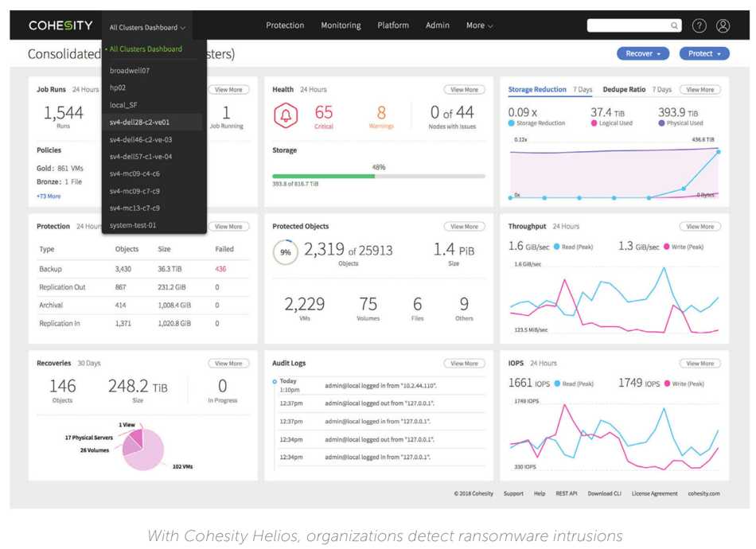
Task: Click the +73 More policies link
Action: [x=49, y=197]
